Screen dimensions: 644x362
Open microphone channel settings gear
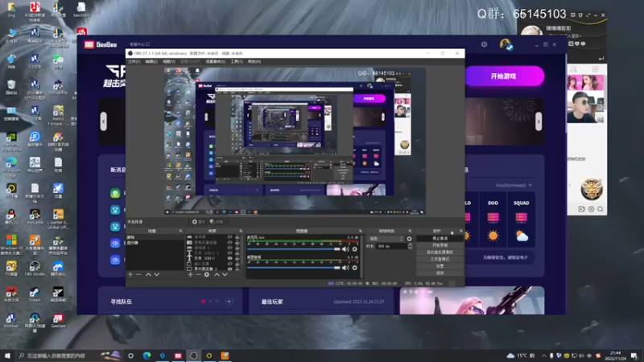click(x=355, y=249)
